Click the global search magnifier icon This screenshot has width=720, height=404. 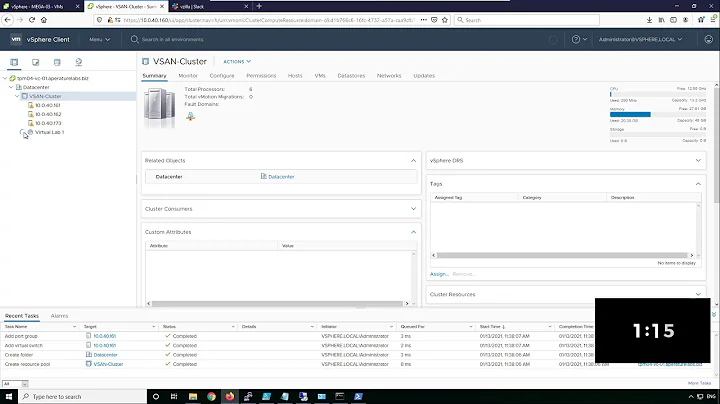point(135,39)
